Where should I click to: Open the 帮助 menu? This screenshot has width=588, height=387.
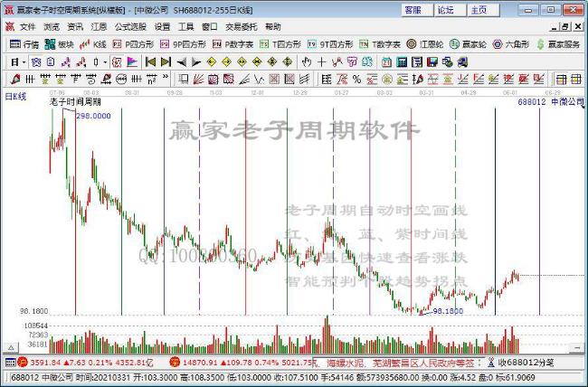tap(272, 27)
